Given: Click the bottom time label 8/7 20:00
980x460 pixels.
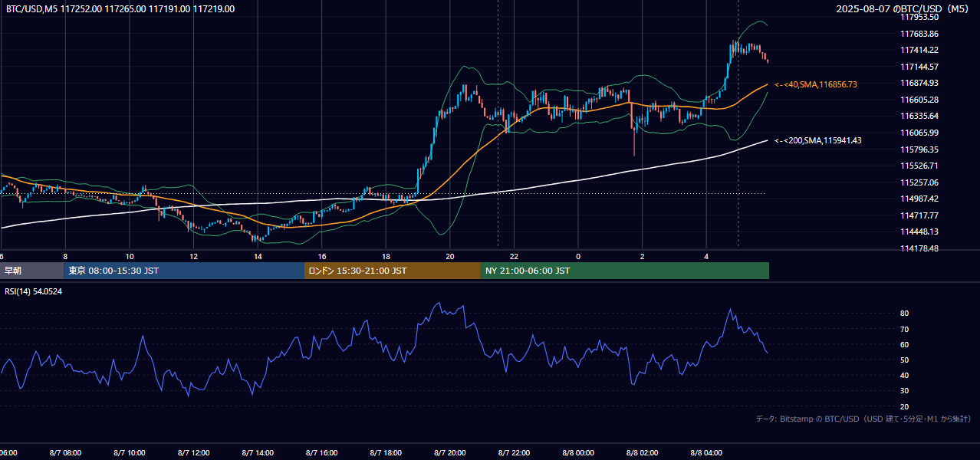Looking at the screenshot, I should 450,453.
